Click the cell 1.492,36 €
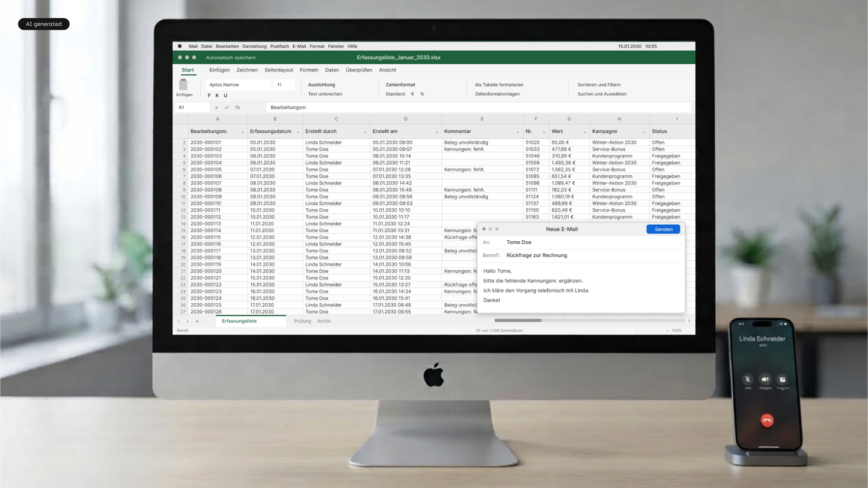The image size is (868, 488). click(569, 163)
